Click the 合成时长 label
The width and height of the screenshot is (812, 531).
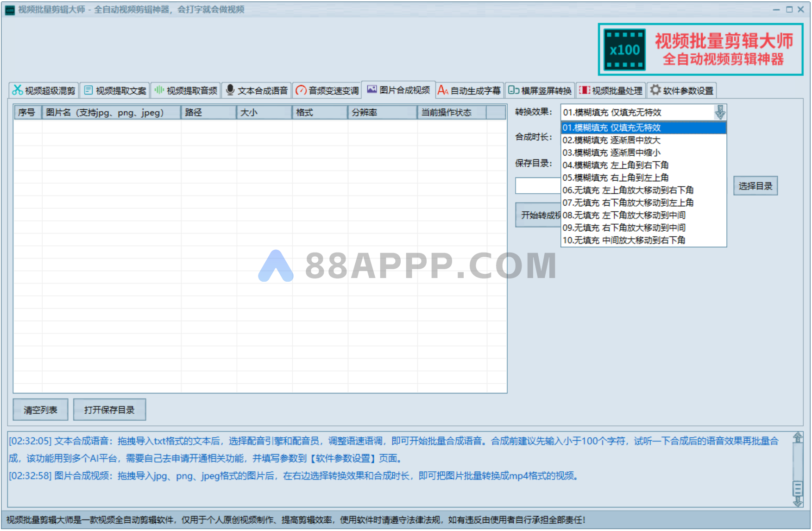tap(534, 137)
